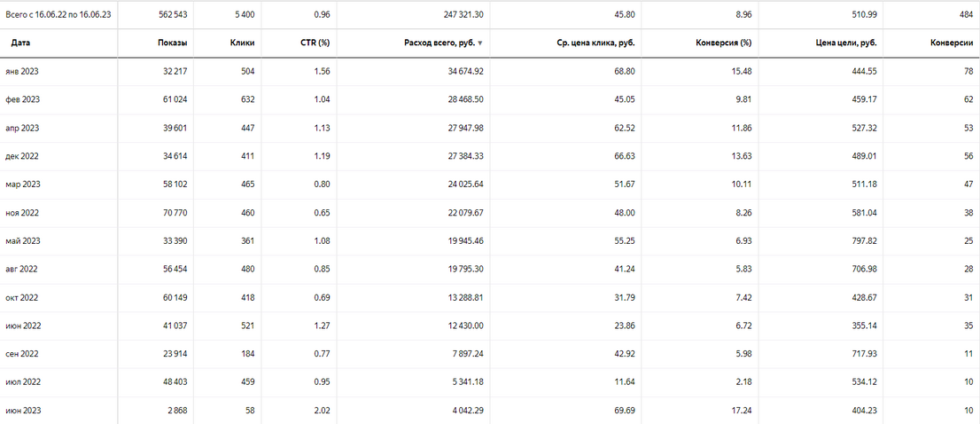
Task: Sort table by Дата column header
Action: click(20, 43)
